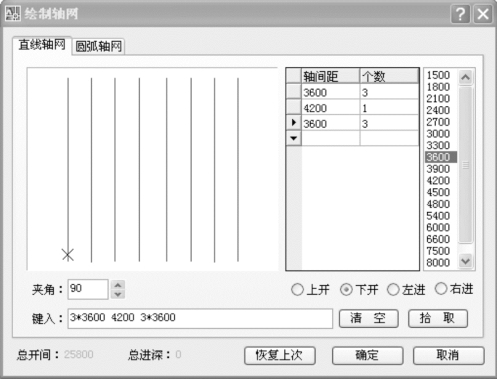
Task: Decrease 夹角 with the down spinner arrow
Action: click(118, 294)
